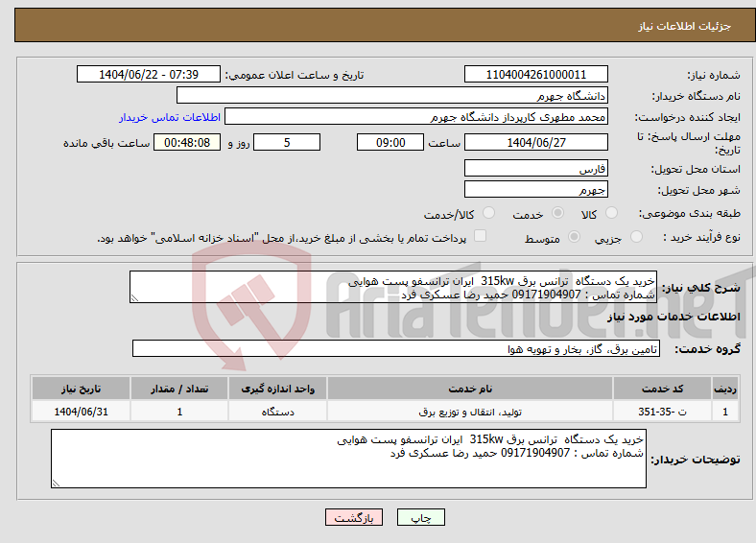
Task: Click the توضیحات خریدار text area
Action: [348, 459]
